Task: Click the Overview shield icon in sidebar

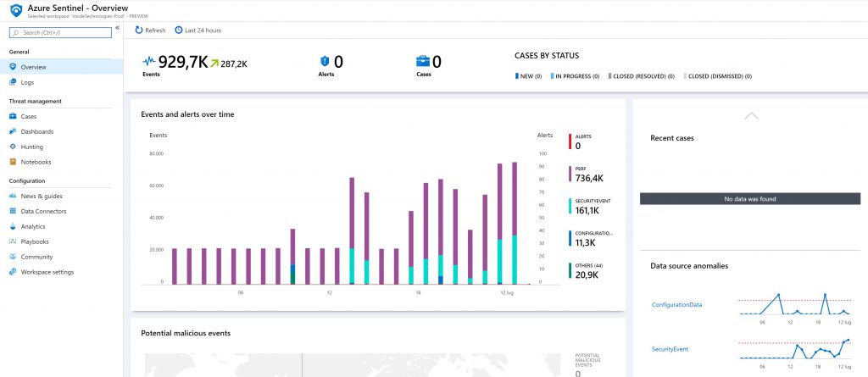Action: click(x=13, y=67)
